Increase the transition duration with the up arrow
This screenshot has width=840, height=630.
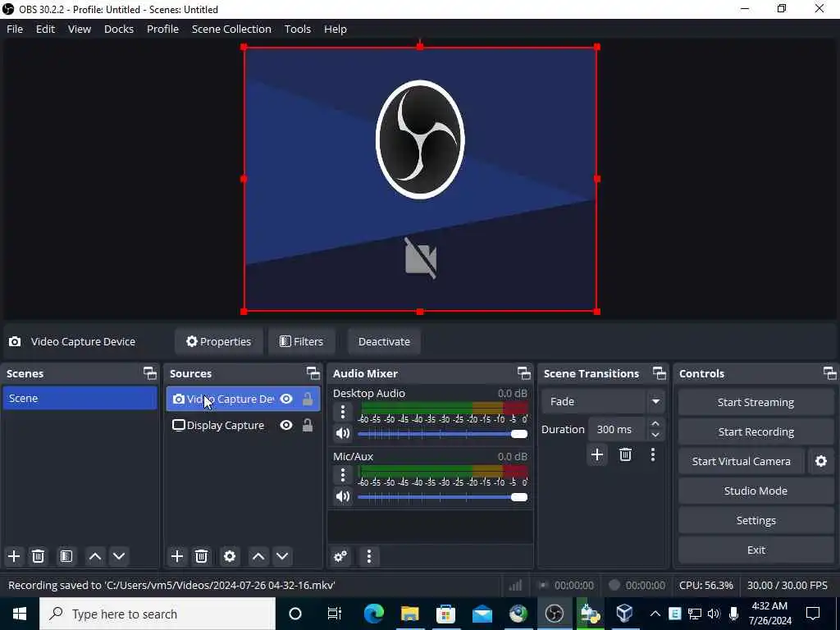tap(655, 423)
